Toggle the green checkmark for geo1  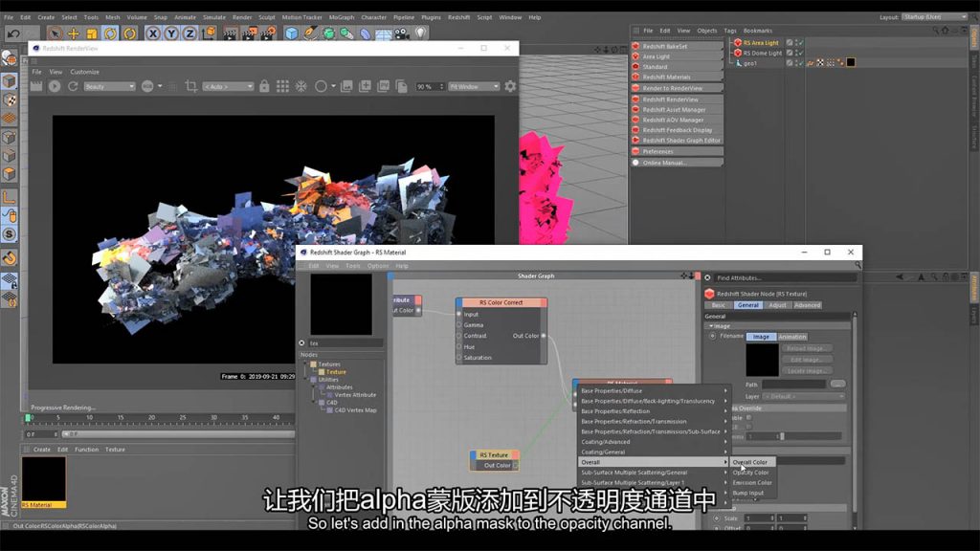point(799,63)
